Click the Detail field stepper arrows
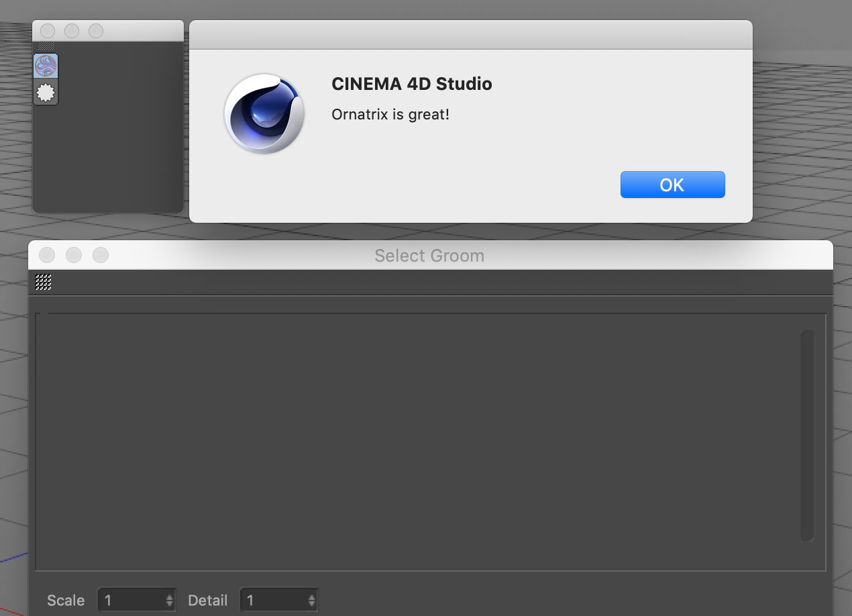 pyautogui.click(x=312, y=600)
